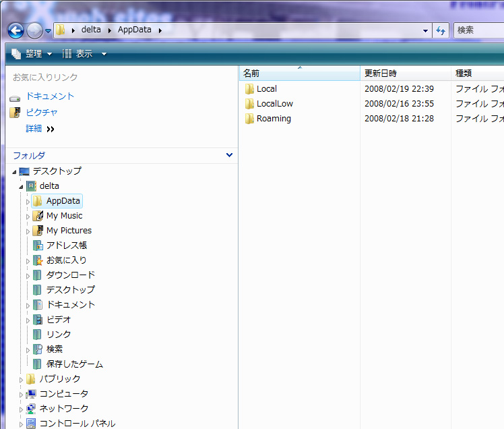Screen dimensions: 504x429
Task: Click the Roaming folder icon
Action: 249,119
